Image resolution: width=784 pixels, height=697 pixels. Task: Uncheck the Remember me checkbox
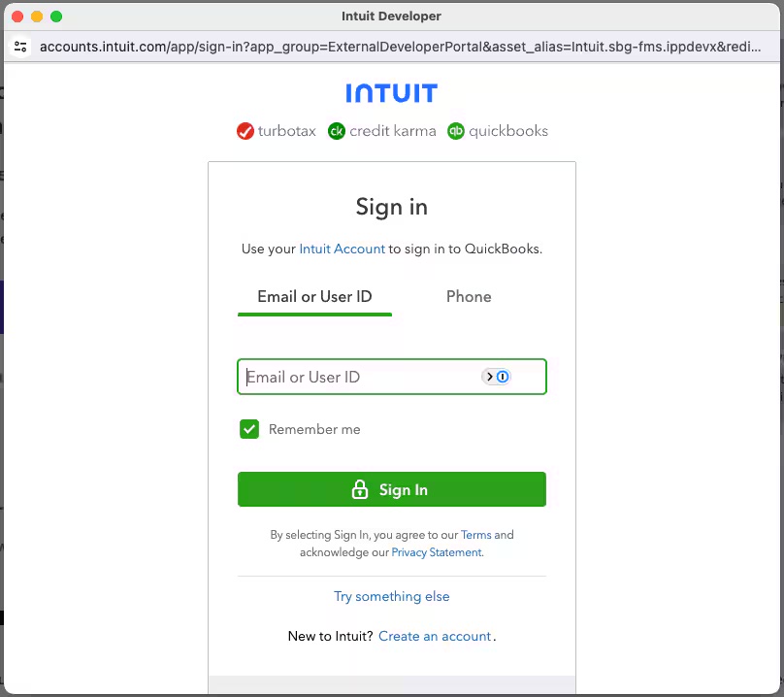coord(250,429)
